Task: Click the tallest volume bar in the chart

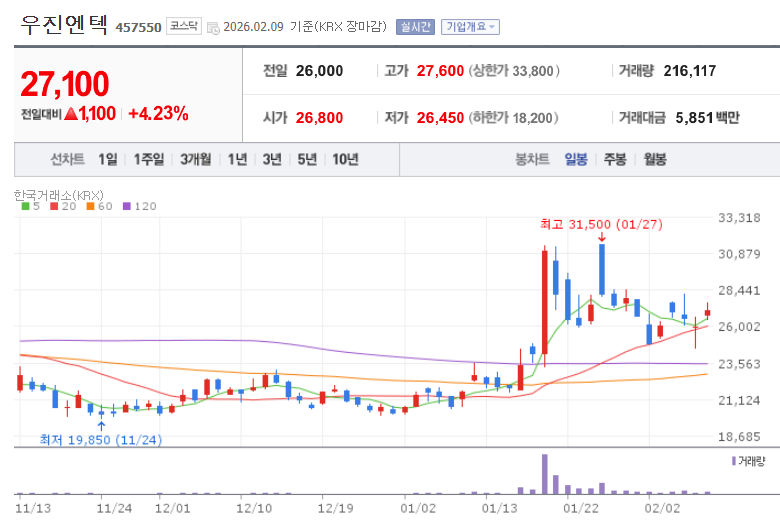Action: pyautogui.click(x=545, y=474)
